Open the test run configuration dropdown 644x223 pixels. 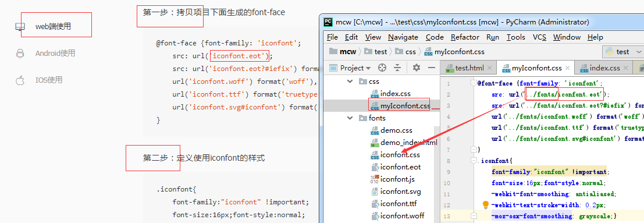click(x=623, y=52)
